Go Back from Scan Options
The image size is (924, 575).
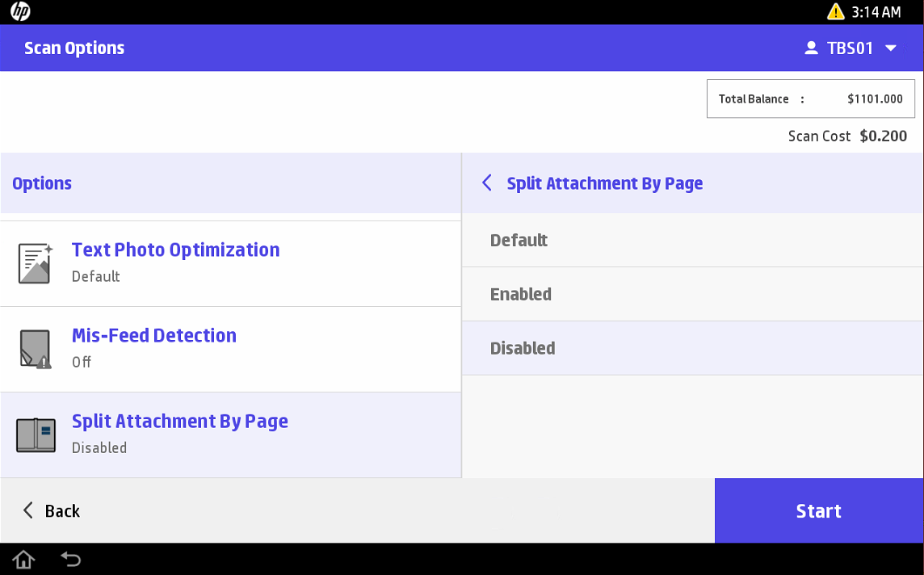tap(52, 510)
